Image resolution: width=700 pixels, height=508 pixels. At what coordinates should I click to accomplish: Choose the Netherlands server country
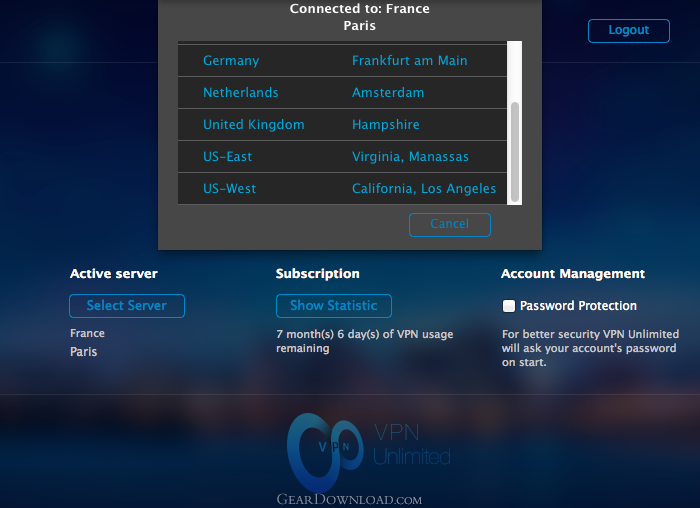(x=241, y=93)
